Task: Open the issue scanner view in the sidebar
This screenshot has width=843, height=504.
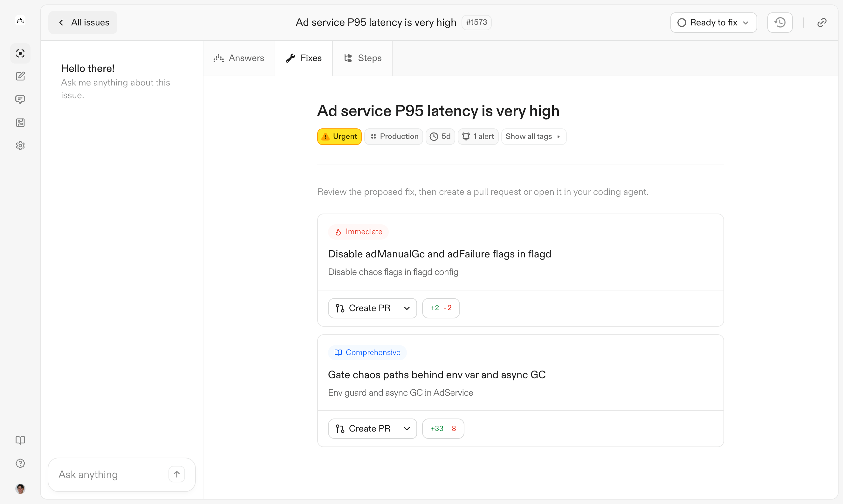Action: tap(20, 53)
